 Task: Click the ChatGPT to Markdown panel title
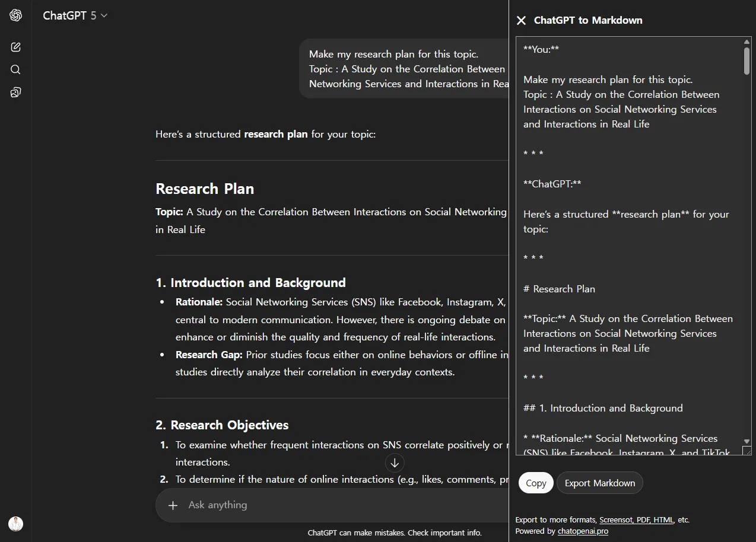[588, 20]
